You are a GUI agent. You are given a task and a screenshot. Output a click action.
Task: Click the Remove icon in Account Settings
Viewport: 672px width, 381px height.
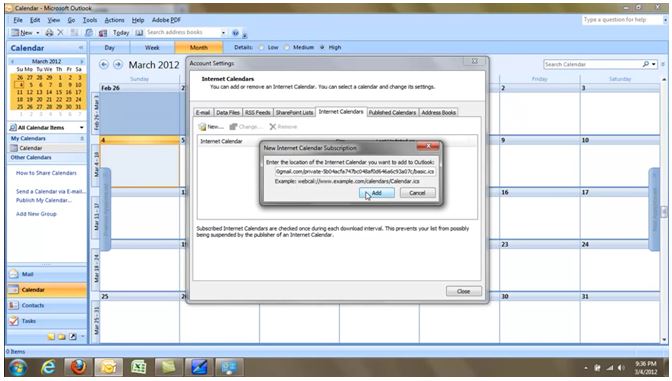coord(273,126)
